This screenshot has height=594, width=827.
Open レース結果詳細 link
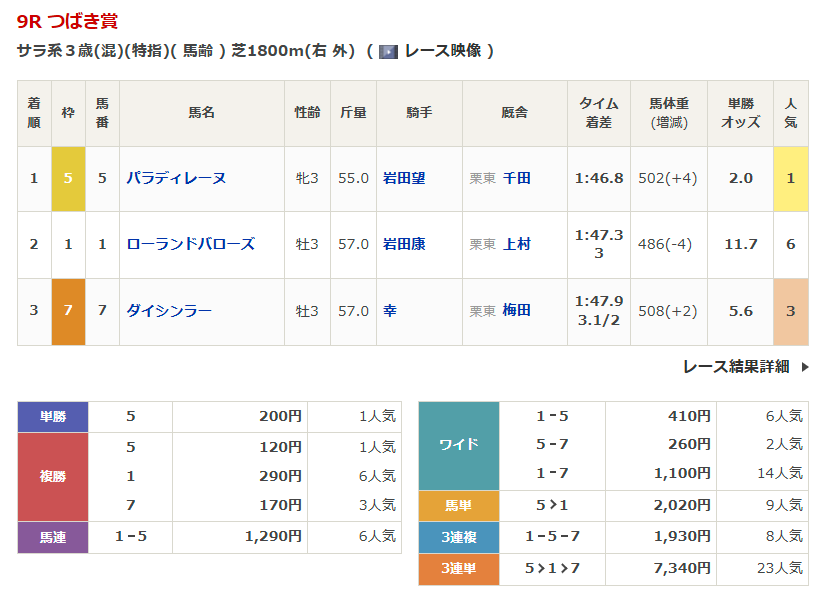tap(736, 367)
